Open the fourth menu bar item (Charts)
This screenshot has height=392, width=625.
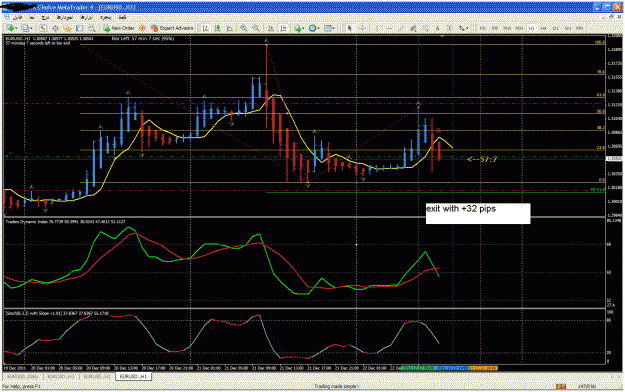coord(64,18)
